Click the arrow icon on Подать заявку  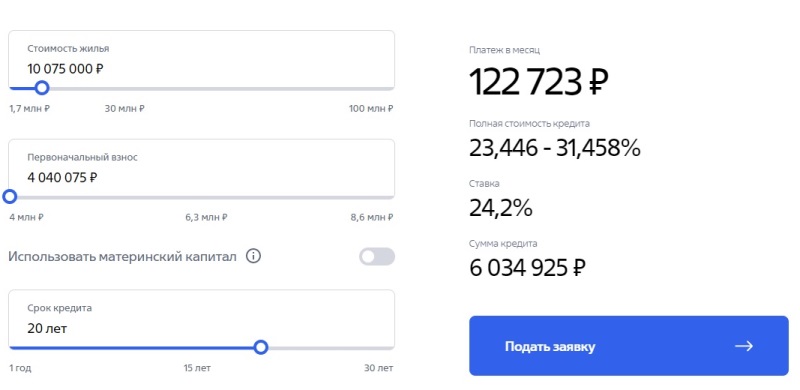744,346
